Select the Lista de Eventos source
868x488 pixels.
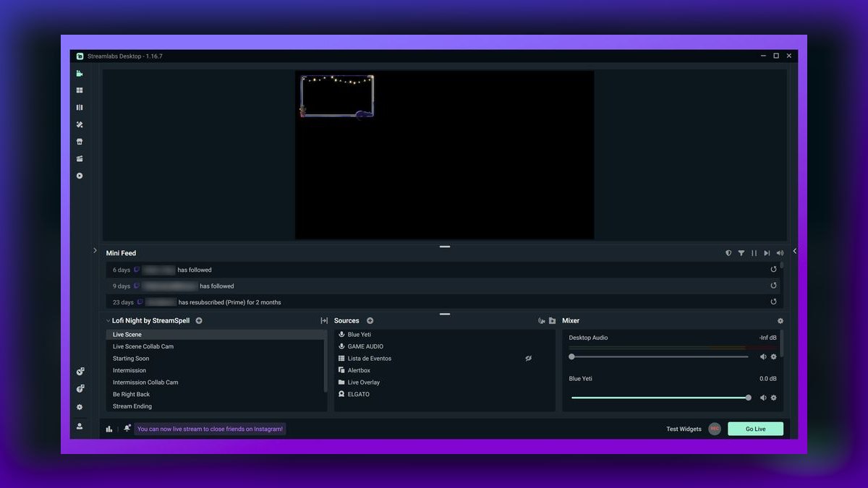click(x=444, y=359)
